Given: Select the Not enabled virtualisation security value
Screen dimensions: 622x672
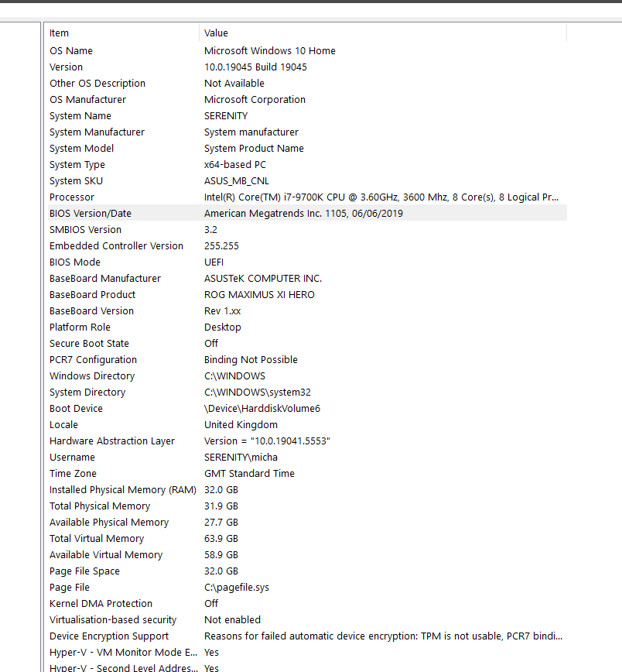Looking at the screenshot, I should point(232,621).
